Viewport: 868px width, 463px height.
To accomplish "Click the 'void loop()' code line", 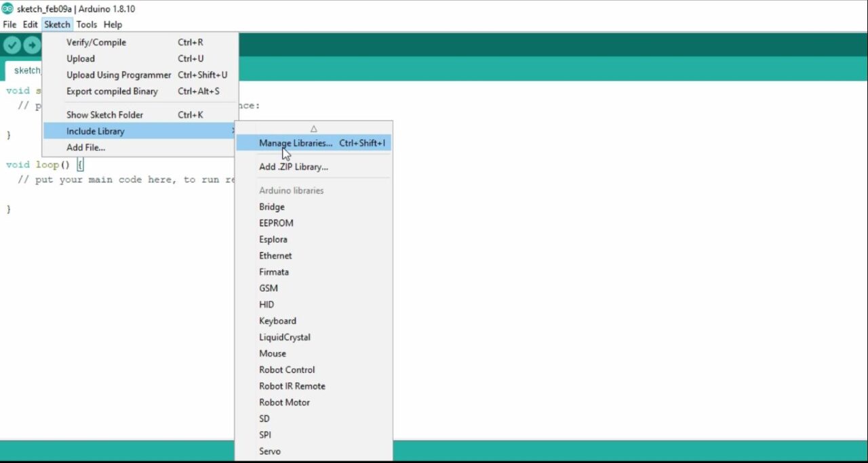I will [x=44, y=165].
